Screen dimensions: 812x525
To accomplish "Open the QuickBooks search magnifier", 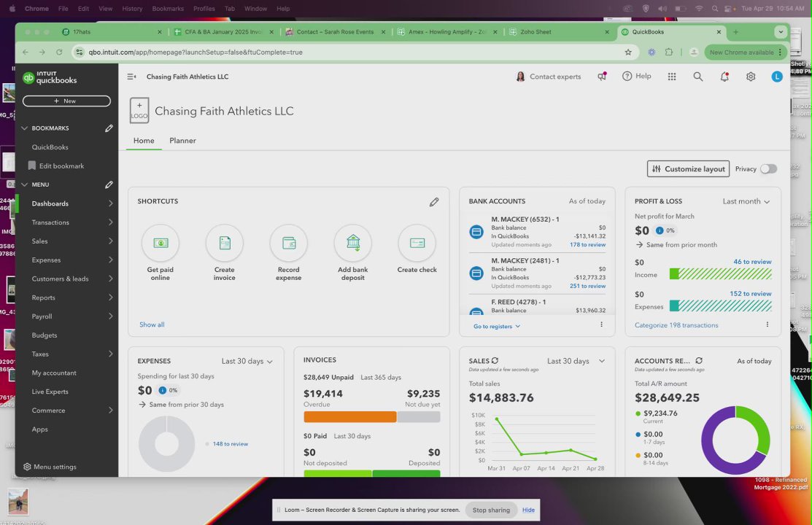I will click(698, 77).
